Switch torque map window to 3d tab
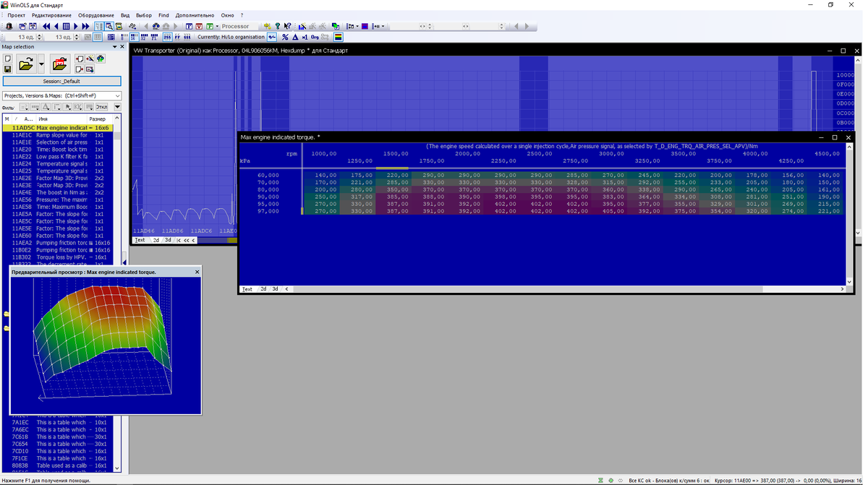 click(x=275, y=289)
